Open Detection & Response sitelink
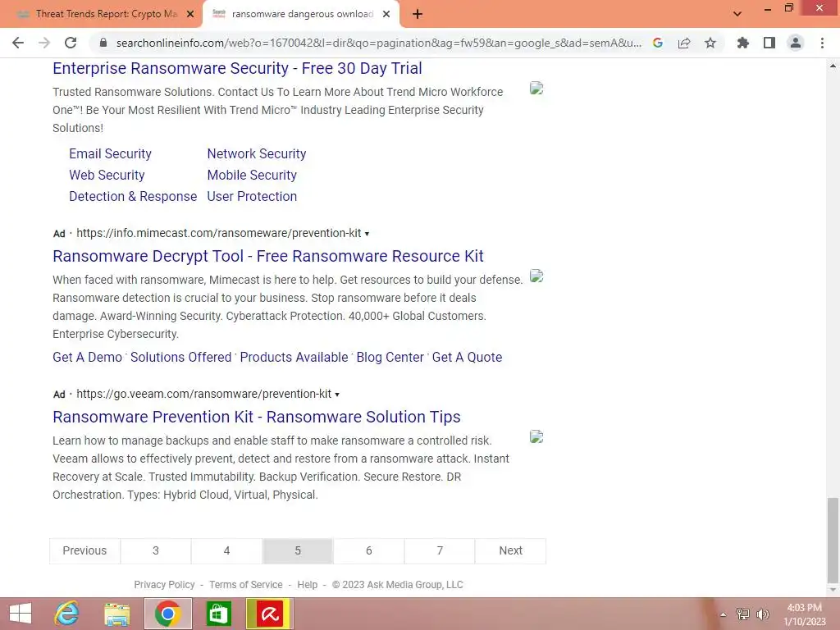The height and width of the screenshot is (630, 840). 133,197
